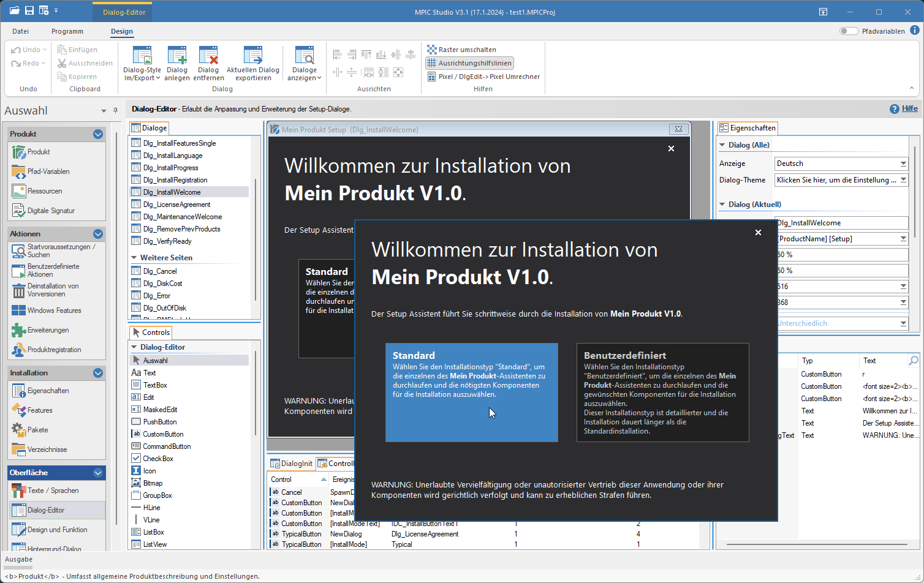Open Pfad-Variablen in sidebar
Image resolution: width=924 pixels, height=583 pixels.
coord(56,171)
